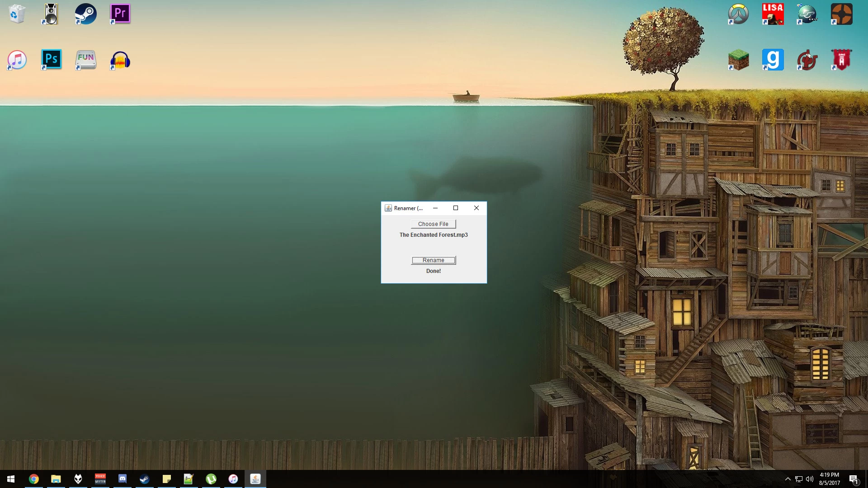Select the FUN drive desktop shortcut
This screenshot has width=868, height=488.
[x=85, y=60]
